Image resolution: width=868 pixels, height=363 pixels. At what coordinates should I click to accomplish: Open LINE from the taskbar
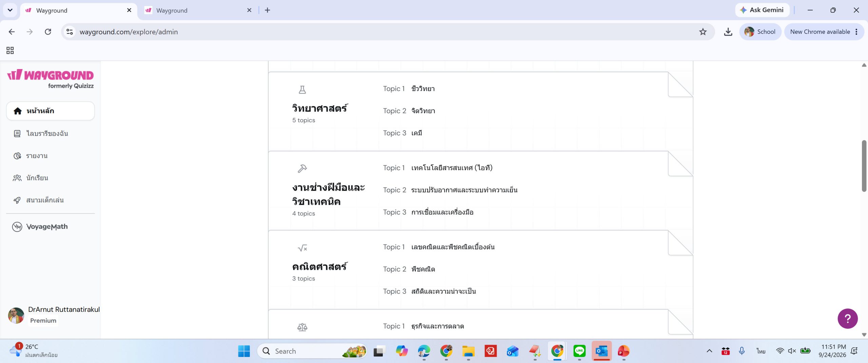579,351
